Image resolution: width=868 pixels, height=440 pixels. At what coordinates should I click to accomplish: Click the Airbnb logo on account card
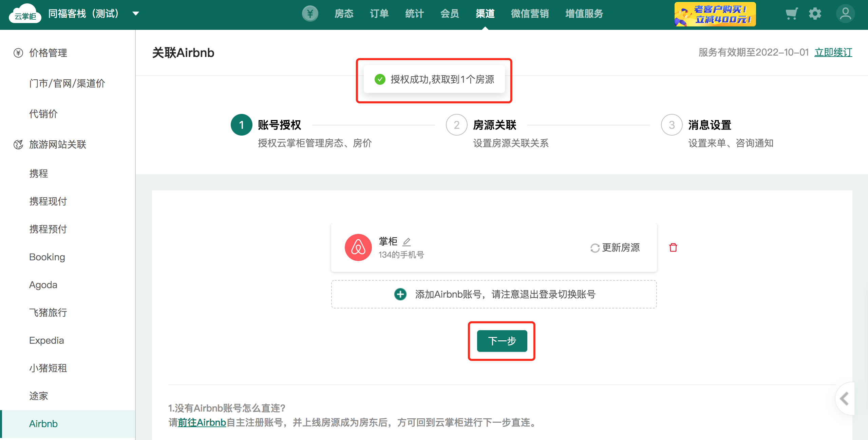pyautogui.click(x=358, y=247)
